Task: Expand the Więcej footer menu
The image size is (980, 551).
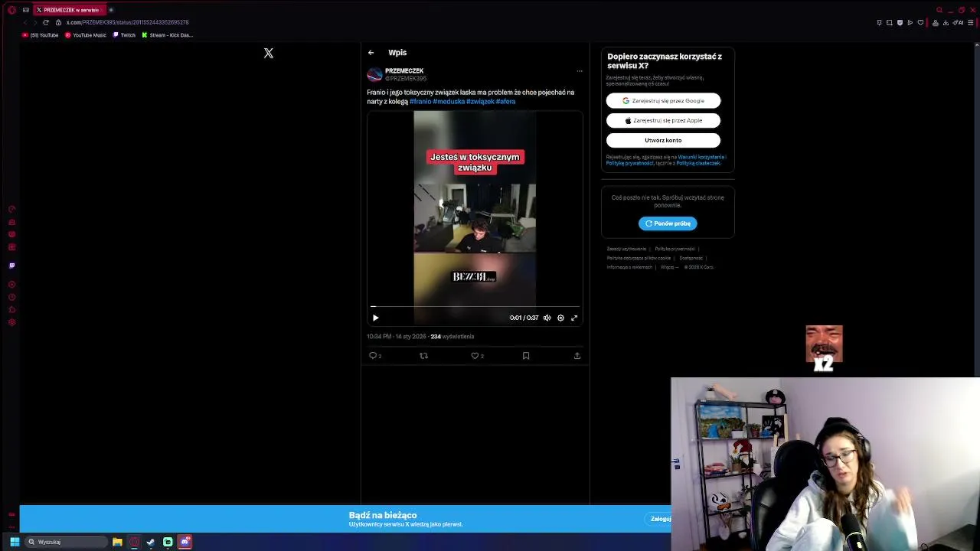Action: click(x=668, y=267)
